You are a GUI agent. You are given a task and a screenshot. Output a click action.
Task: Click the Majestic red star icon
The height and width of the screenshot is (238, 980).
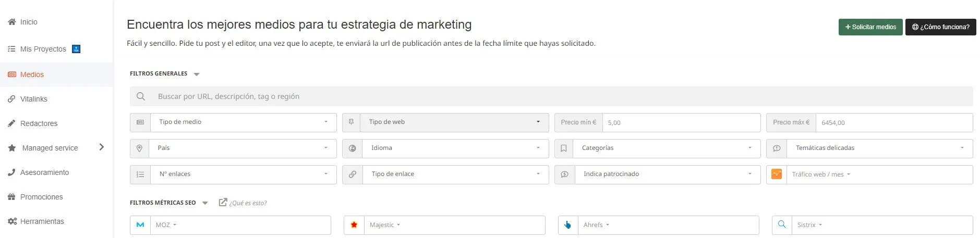pos(354,225)
